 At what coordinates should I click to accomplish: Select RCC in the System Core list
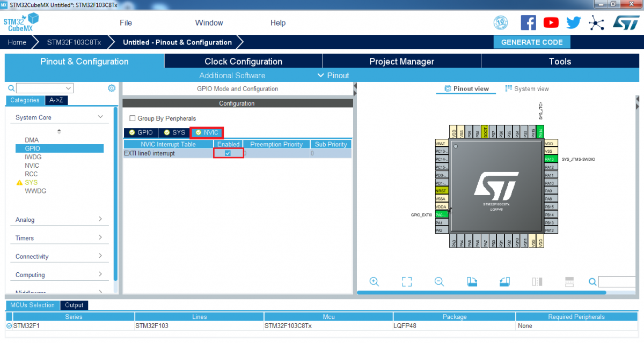click(31, 174)
